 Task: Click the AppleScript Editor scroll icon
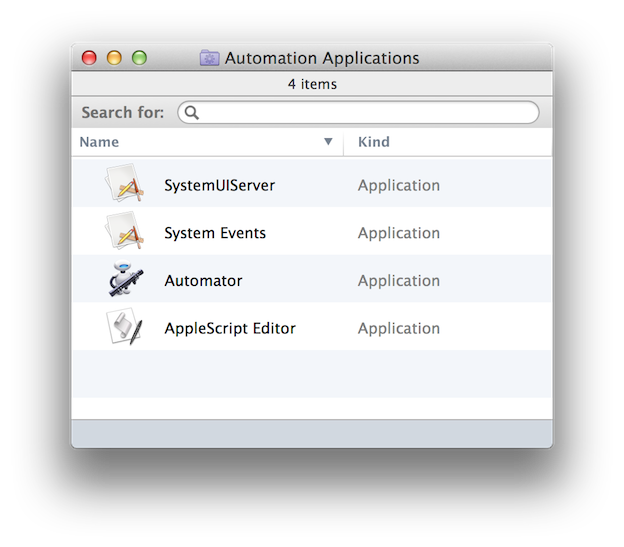pos(125,326)
